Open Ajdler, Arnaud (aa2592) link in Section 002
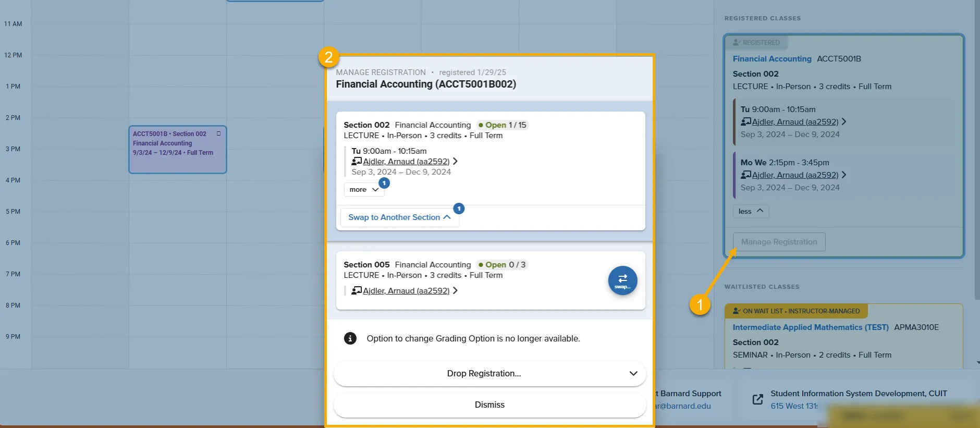The width and height of the screenshot is (980, 428). (x=406, y=162)
